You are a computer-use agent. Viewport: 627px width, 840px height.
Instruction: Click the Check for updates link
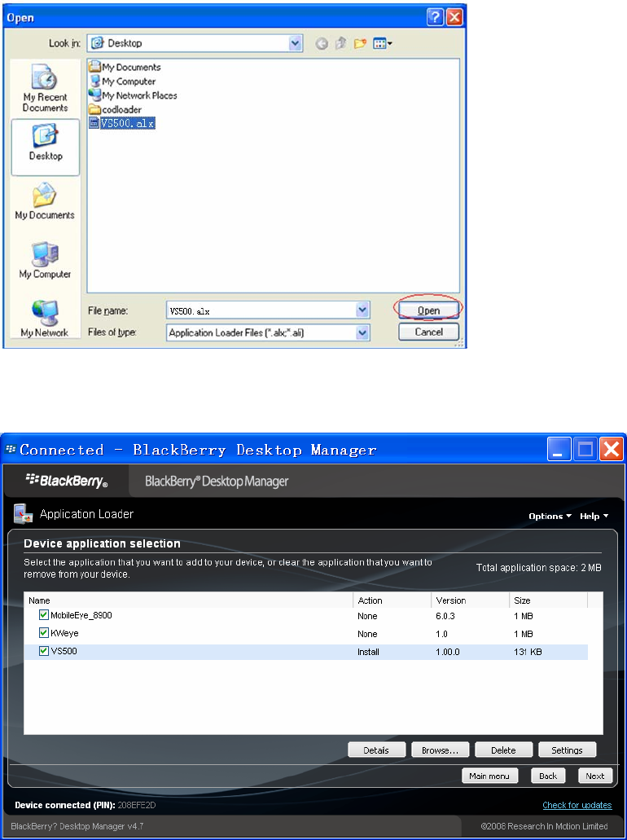pyautogui.click(x=577, y=805)
